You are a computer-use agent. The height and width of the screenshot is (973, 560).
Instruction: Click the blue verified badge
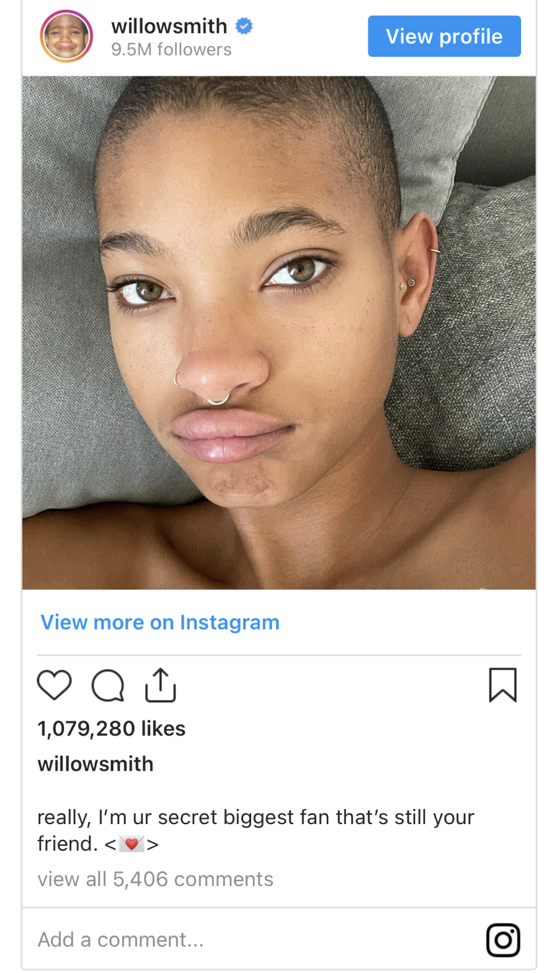[244, 26]
